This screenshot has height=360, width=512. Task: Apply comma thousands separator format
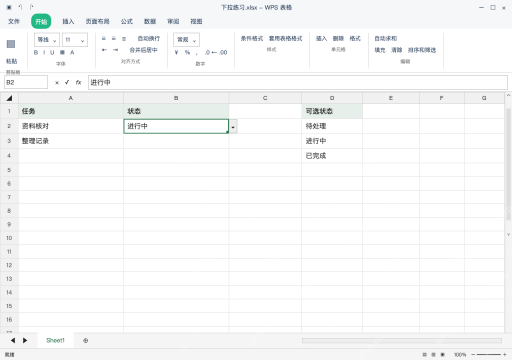[197, 53]
